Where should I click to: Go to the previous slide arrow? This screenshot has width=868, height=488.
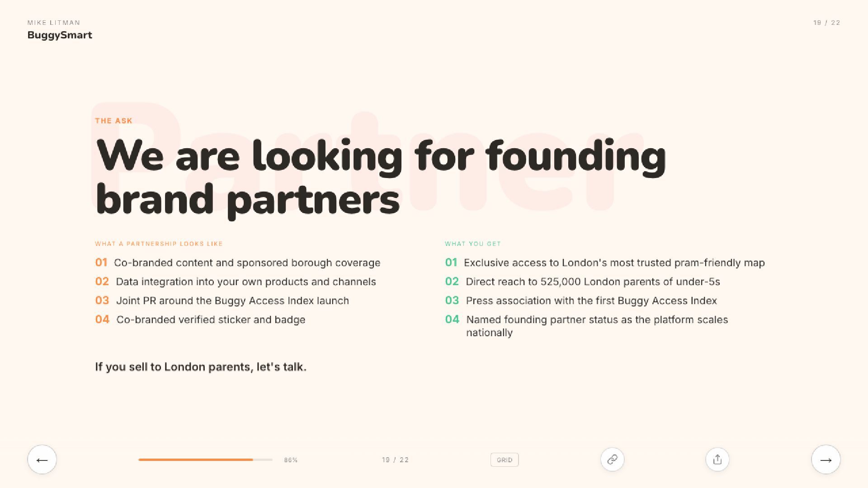pyautogui.click(x=42, y=460)
